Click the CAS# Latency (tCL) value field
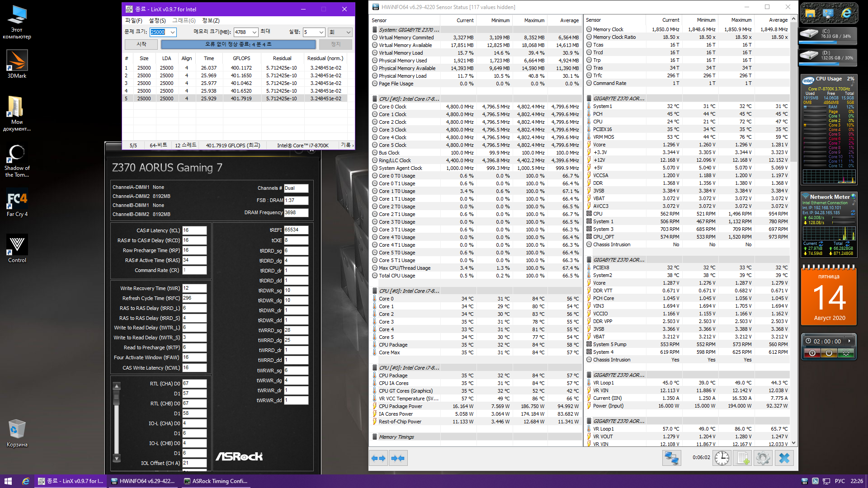 194,230
